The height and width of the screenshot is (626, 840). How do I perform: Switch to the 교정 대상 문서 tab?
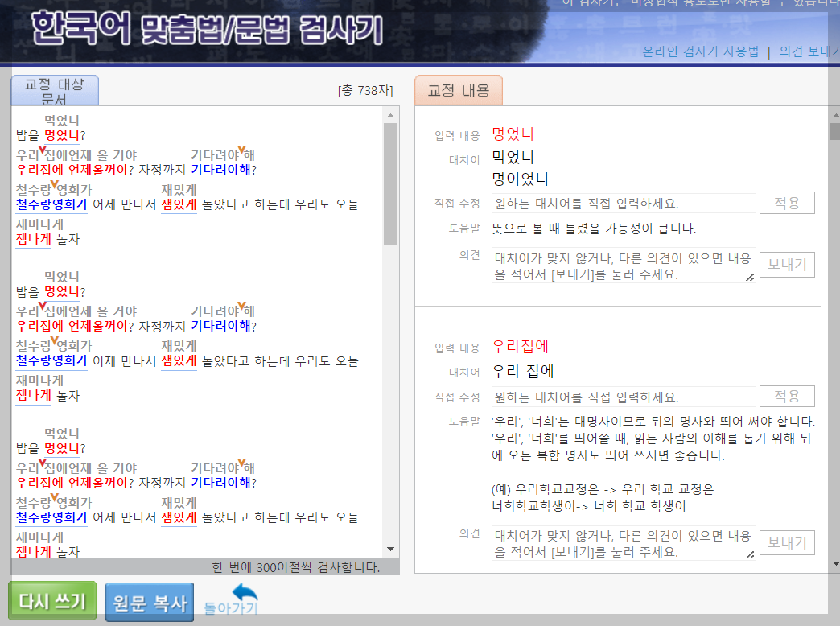pos(54,89)
